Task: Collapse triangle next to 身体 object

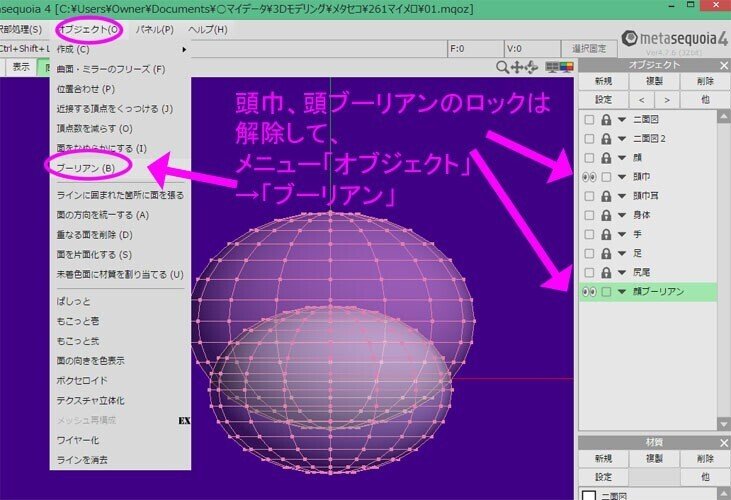Action: [x=621, y=215]
